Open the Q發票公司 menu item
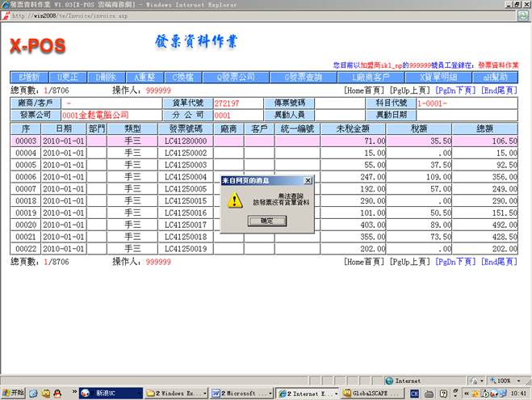 [x=229, y=77]
